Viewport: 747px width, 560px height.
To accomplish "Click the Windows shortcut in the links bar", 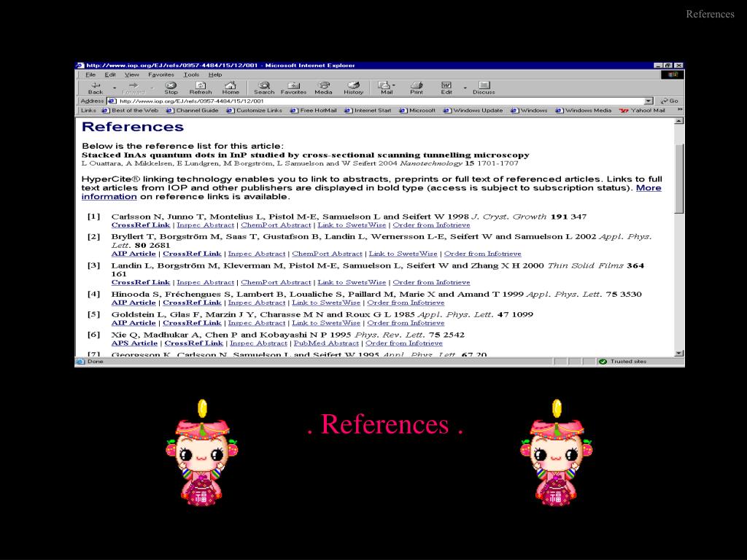I will click(x=530, y=111).
